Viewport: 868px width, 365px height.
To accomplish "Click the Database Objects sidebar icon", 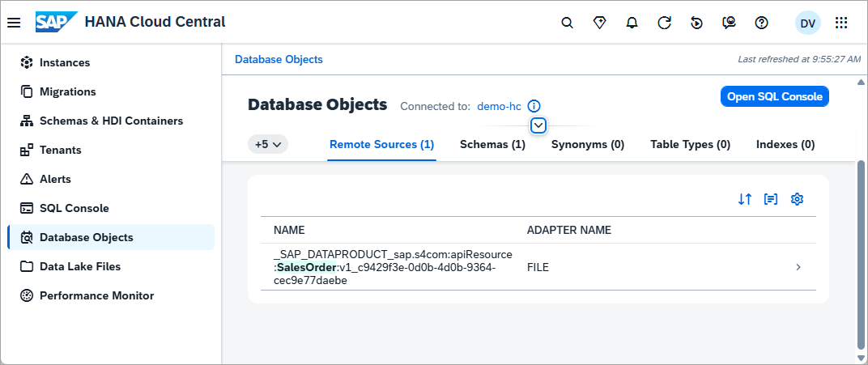I will click(27, 237).
